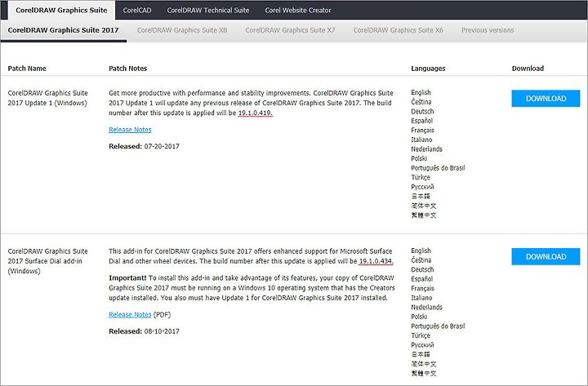Switch to the CorelDRAW Graphics Suite top tab
Viewport: 588px width, 386px height.
point(61,10)
